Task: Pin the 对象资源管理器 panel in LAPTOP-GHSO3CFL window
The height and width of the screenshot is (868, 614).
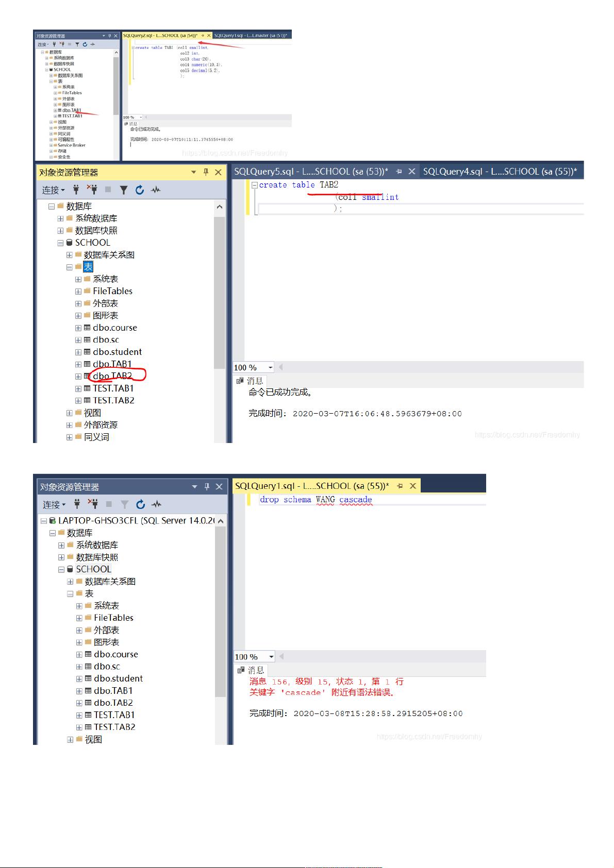Action: coord(207,486)
